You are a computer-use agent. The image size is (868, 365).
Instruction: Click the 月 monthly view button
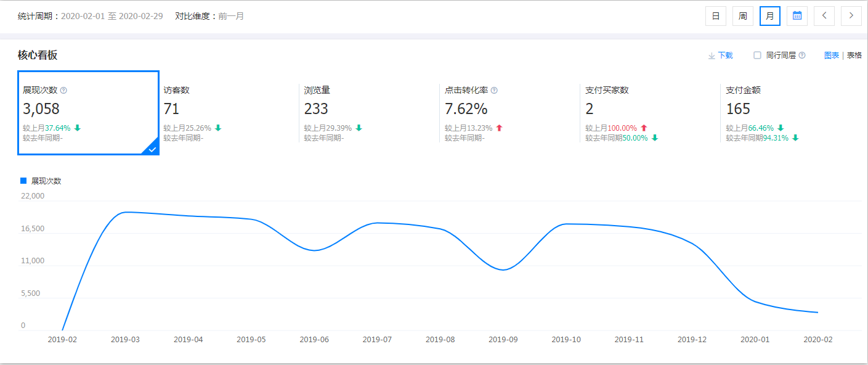[769, 15]
